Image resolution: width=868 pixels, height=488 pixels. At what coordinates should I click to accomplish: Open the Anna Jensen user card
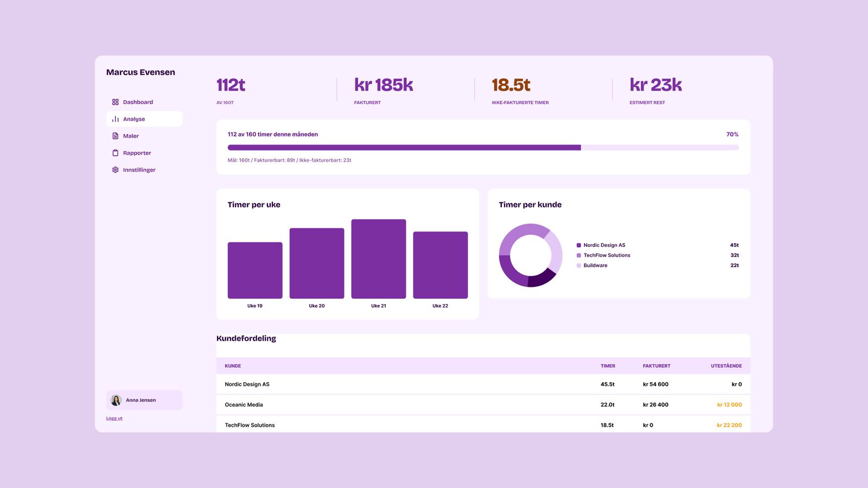[144, 400]
